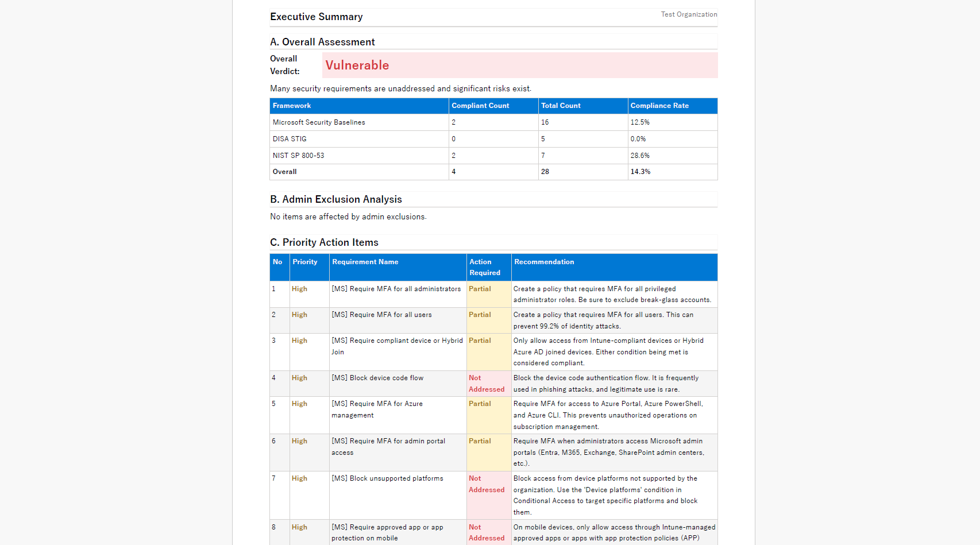The width and height of the screenshot is (980, 545).
Task: Click the Partial status for Require MFA for Azure management
Action: tap(480, 404)
